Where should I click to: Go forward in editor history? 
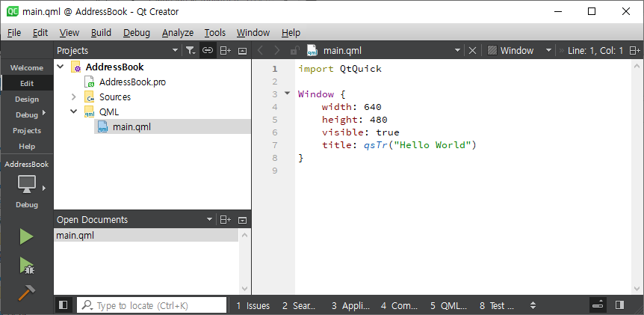coord(277,51)
